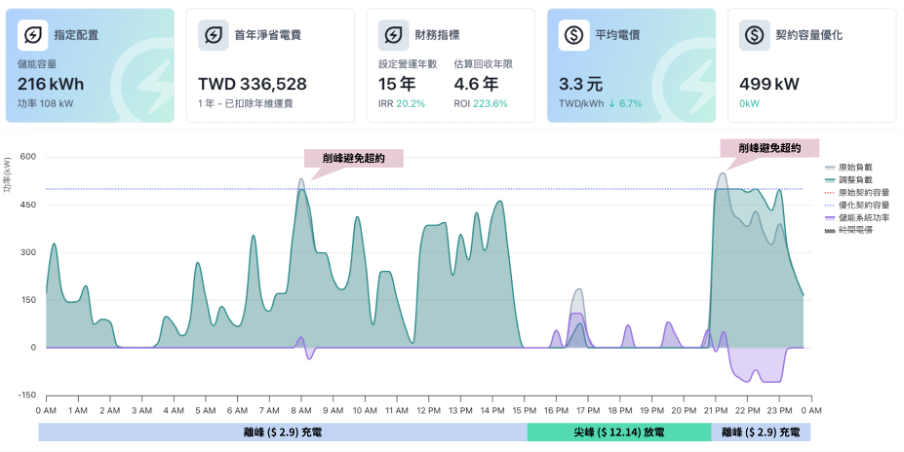The image size is (904, 452).
Task: Click the 儲能容量 label
Action: (x=36, y=65)
